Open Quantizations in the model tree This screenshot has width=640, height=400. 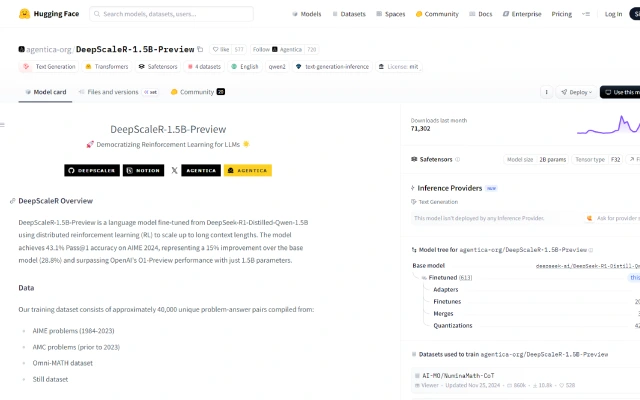click(453, 326)
